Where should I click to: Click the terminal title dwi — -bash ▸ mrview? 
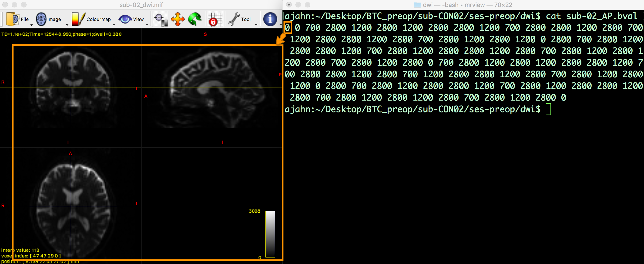click(454, 5)
